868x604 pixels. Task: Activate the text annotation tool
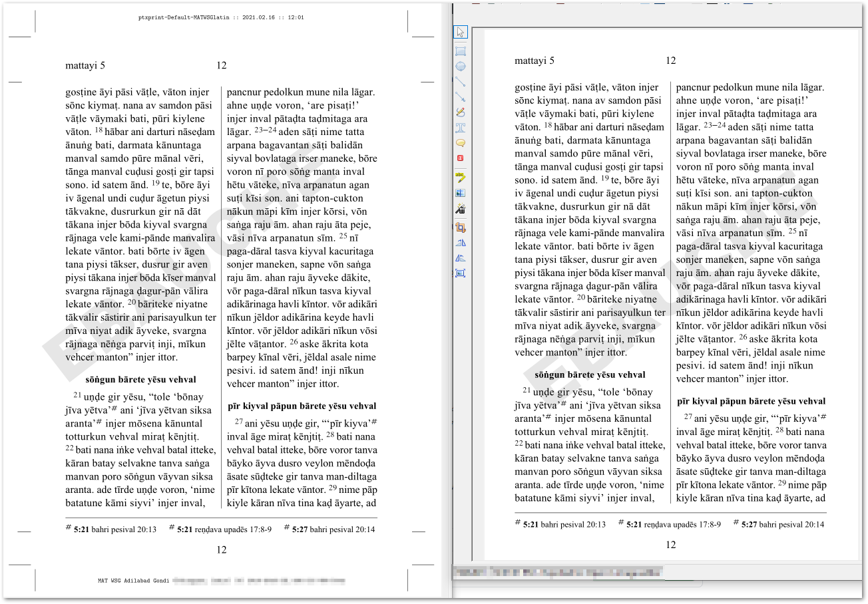pyautogui.click(x=460, y=129)
